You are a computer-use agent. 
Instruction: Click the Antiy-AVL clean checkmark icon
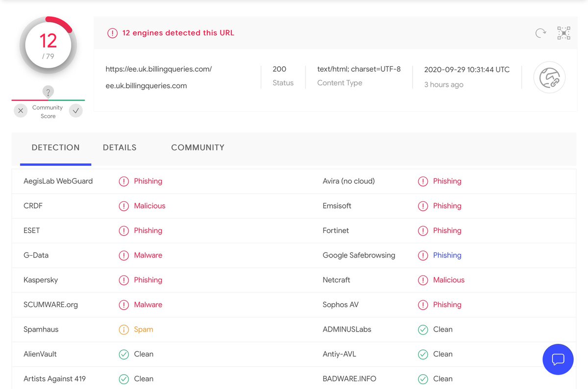coord(423,354)
